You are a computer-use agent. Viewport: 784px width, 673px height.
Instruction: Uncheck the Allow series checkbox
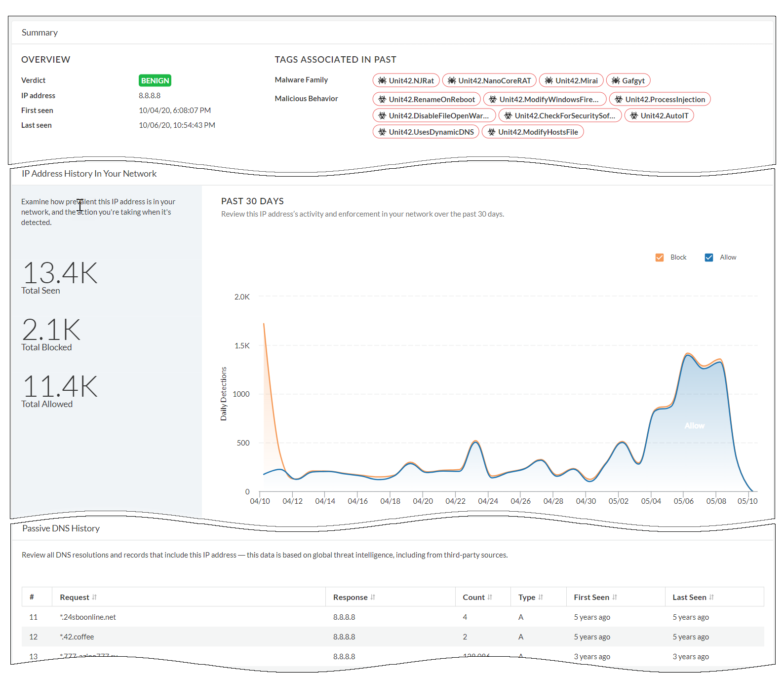click(709, 258)
